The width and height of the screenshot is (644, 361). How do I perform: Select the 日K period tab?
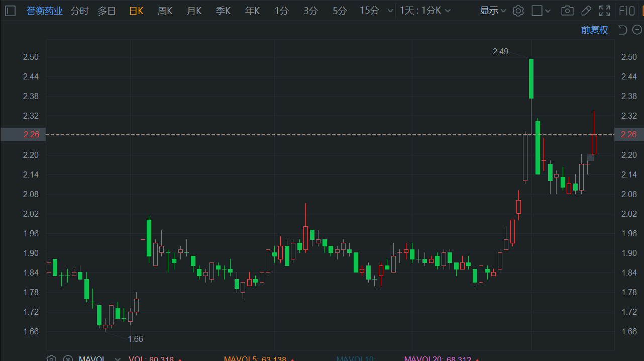point(136,11)
